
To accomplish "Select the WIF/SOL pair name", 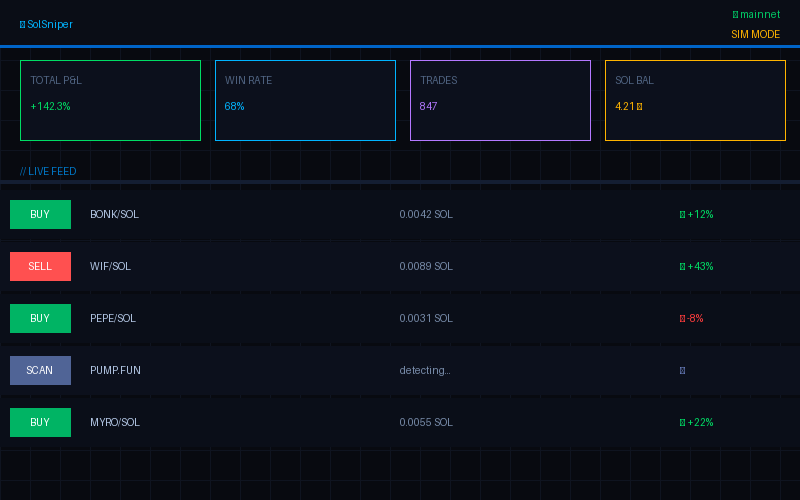I will [110, 266].
